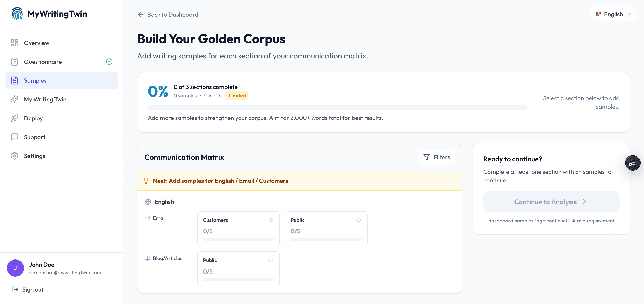Click the MyWritingTwin fingerprint logo

[17, 13]
